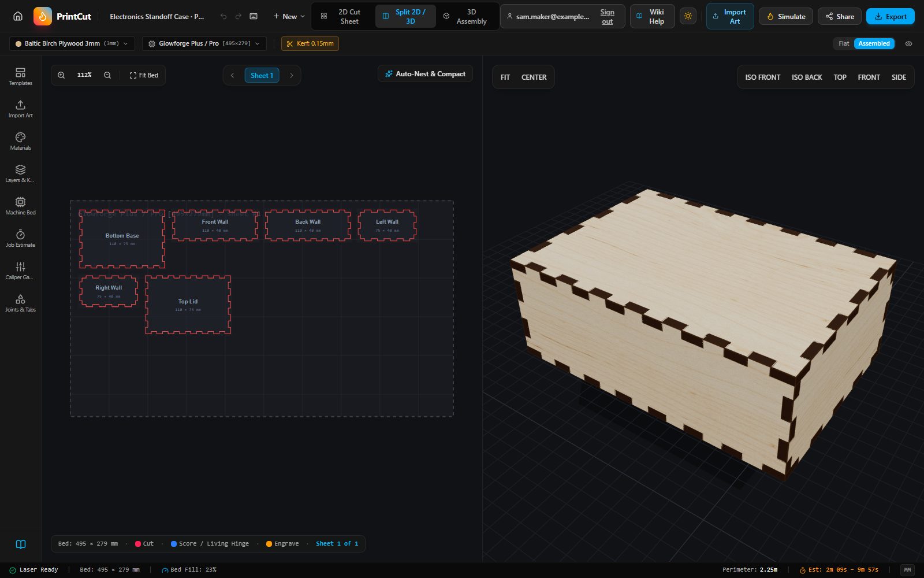Switch to Split 2D / 3D view
924x578 pixels.
click(x=405, y=16)
